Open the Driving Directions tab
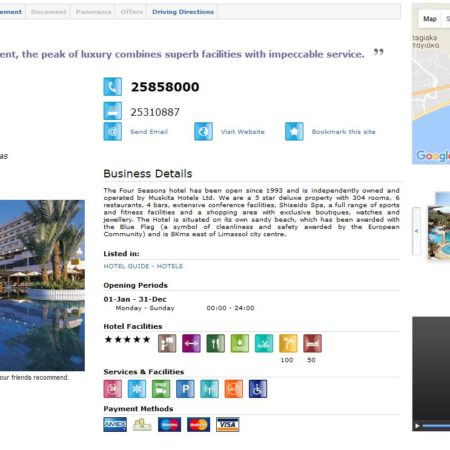This screenshot has width=450, height=450. pos(183,12)
